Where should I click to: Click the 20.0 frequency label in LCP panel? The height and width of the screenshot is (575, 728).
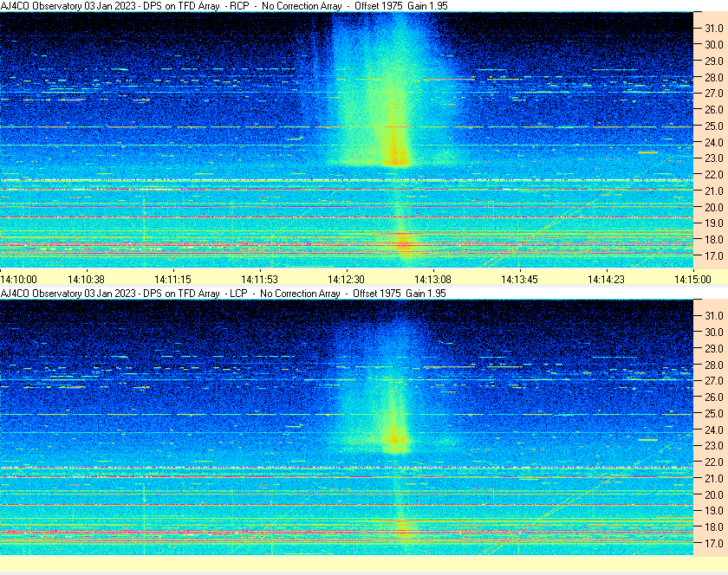tap(714, 494)
